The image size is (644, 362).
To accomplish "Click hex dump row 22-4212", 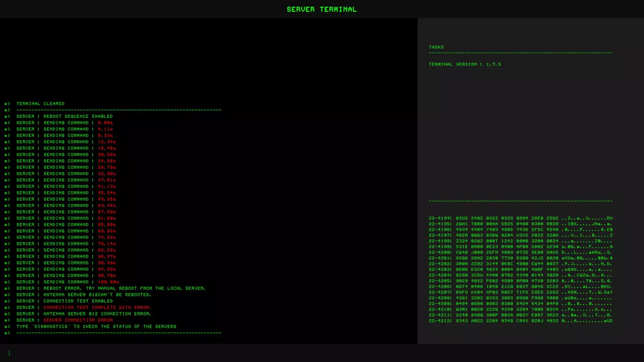I will pos(520,320).
